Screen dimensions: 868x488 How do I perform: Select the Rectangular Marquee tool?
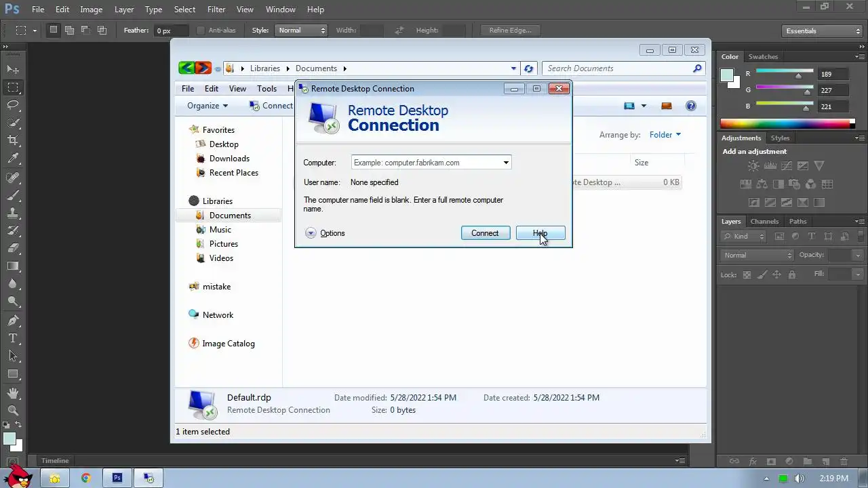point(13,87)
